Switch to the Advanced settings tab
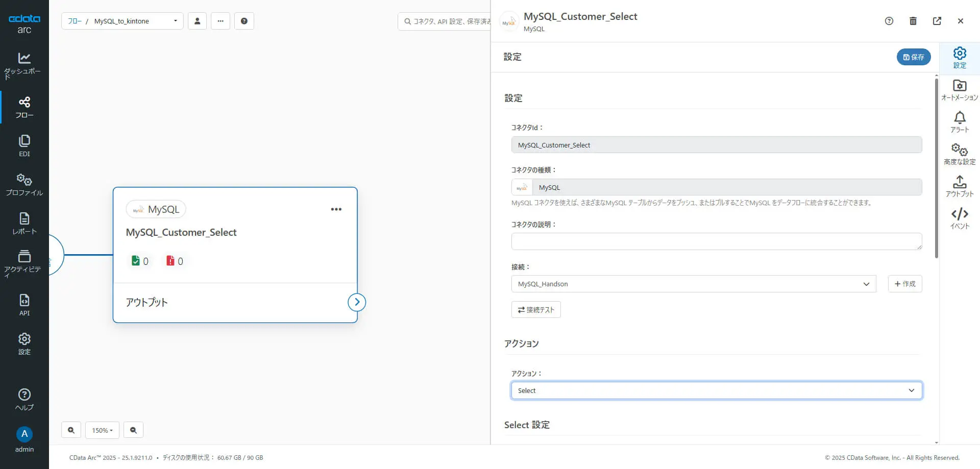This screenshot has height=469, width=980. pos(960,154)
